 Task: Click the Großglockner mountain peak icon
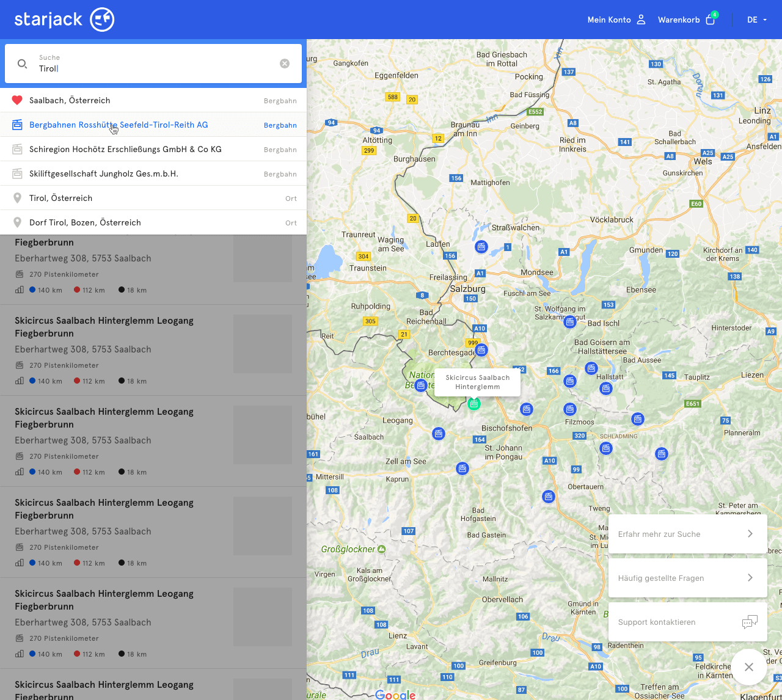click(382, 549)
